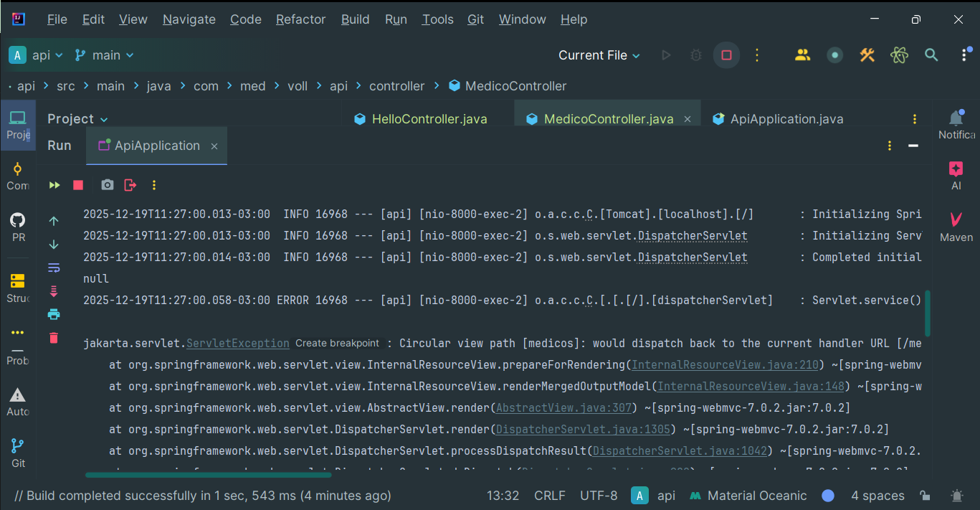The height and width of the screenshot is (510, 980).
Task: Print the console output
Action: (x=54, y=314)
